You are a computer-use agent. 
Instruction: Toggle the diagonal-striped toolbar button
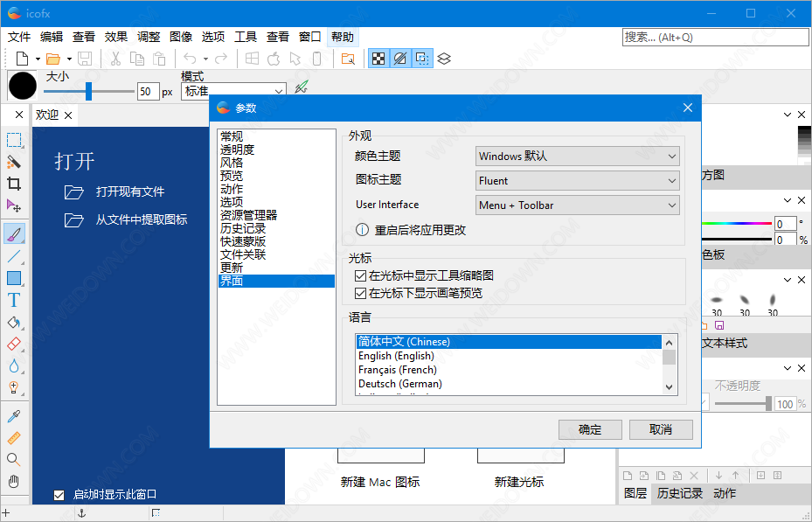(400, 59)
